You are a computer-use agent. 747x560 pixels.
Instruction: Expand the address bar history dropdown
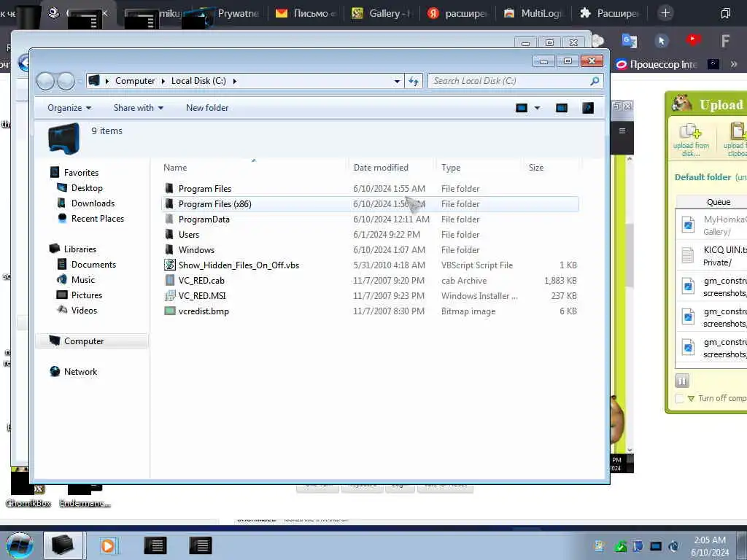[x=397, y=82]
